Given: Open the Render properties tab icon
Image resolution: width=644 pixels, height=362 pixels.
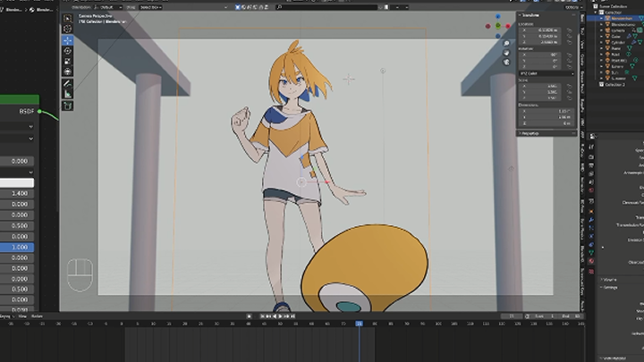Looking at the screenshot, I should [x=591, y=156].
